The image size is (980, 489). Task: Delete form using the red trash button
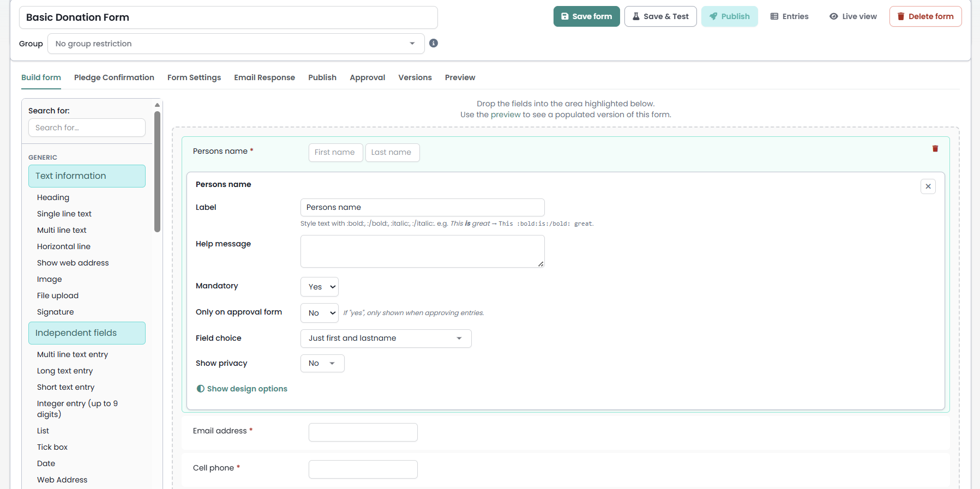[925, 16]
